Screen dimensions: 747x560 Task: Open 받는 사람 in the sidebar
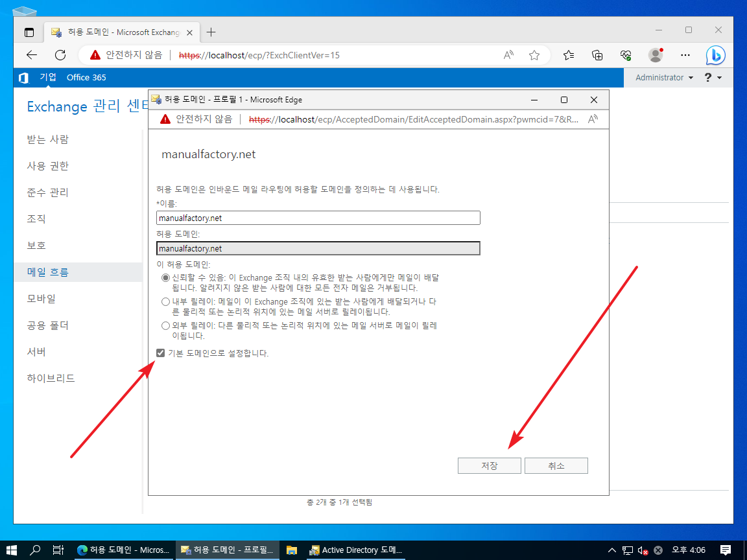click(47, 139)
